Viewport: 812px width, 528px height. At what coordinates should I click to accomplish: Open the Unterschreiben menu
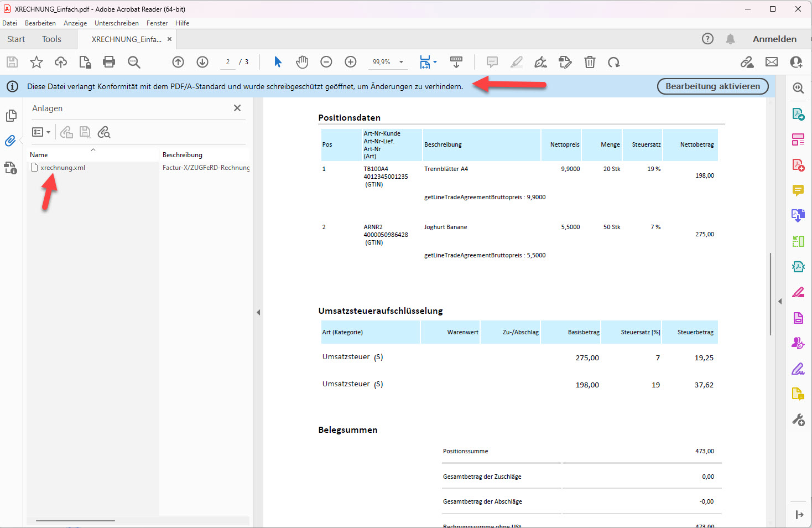117,23
